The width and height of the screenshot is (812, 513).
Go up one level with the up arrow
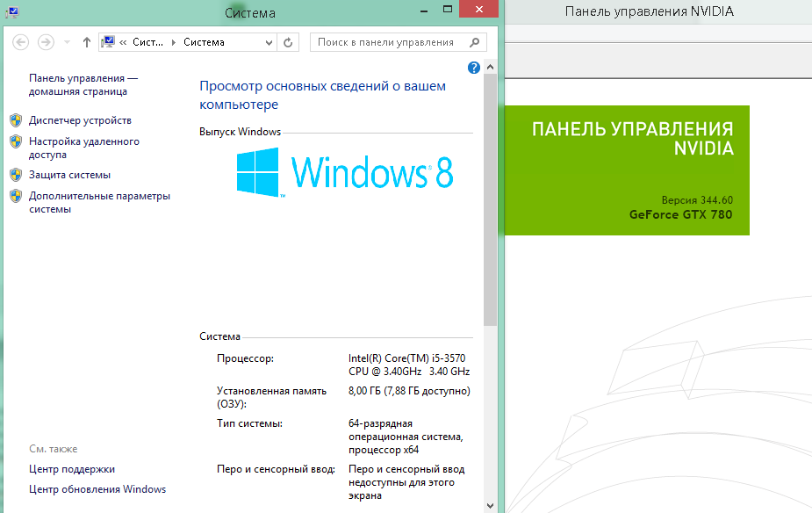[x=86, y=42]
